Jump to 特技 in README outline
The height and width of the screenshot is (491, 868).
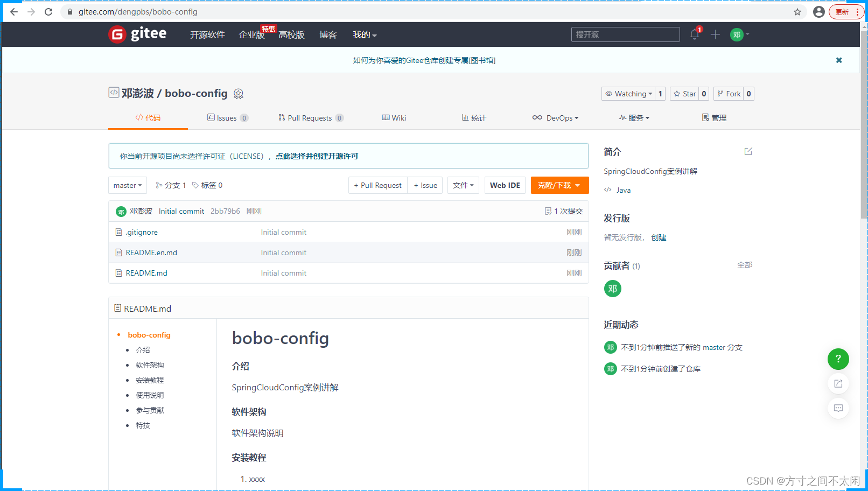pos(143,425)
